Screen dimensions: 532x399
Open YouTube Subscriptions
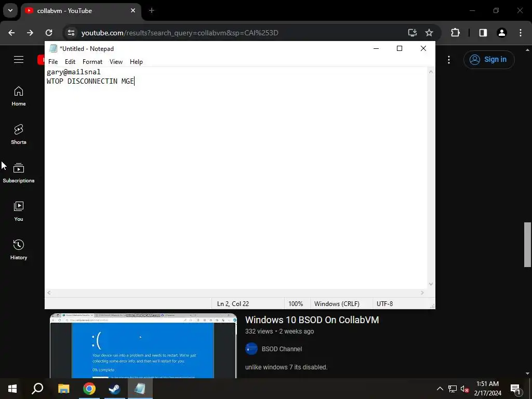click(19, 173)
